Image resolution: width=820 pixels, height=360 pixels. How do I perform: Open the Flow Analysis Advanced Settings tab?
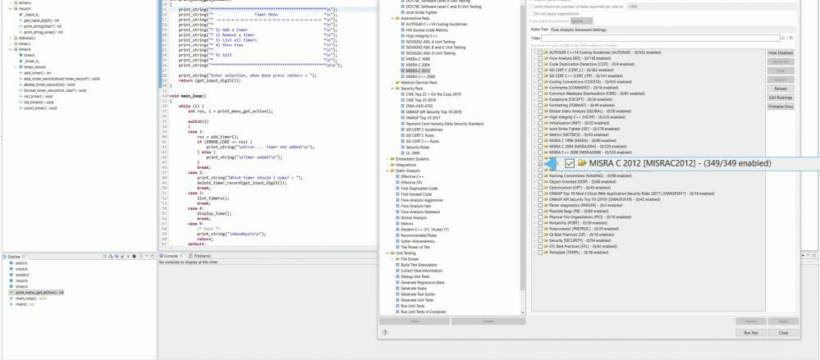pos(578,30)
